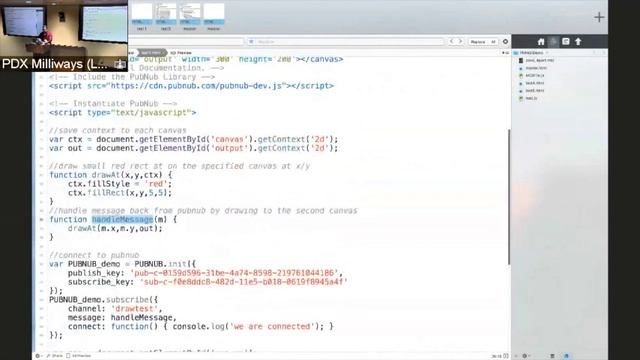The width and height of the screenshot is (640, 360).
Task: Click the 'red' fillStyle value
Action: pyautogui.click(x=156, y=184)
